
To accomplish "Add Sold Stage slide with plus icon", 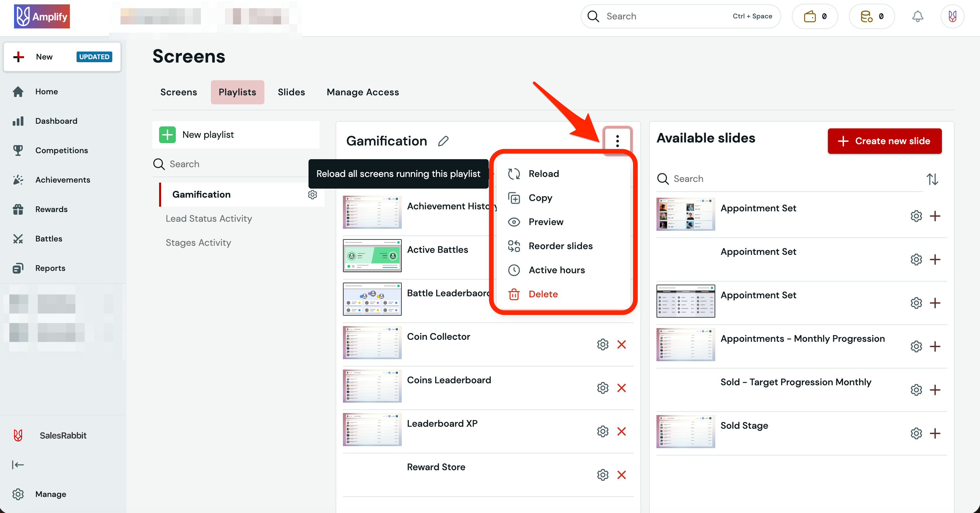I will (935, 433).
